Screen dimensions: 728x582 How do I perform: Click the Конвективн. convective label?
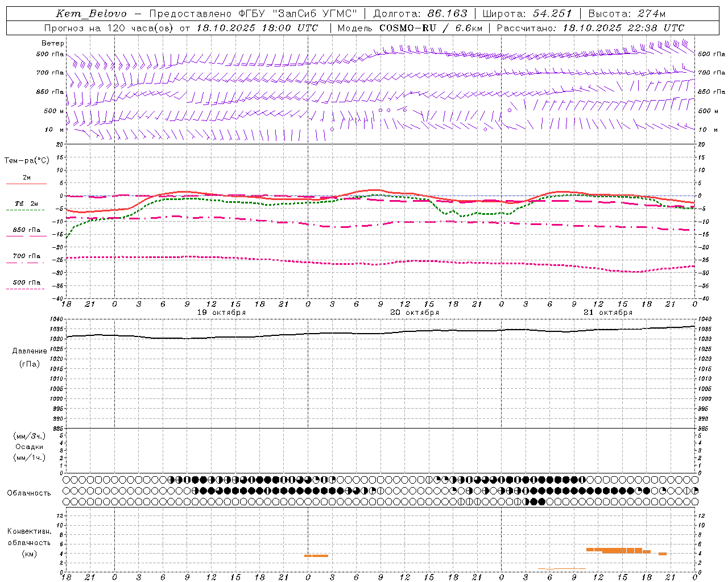pos(30,531)
